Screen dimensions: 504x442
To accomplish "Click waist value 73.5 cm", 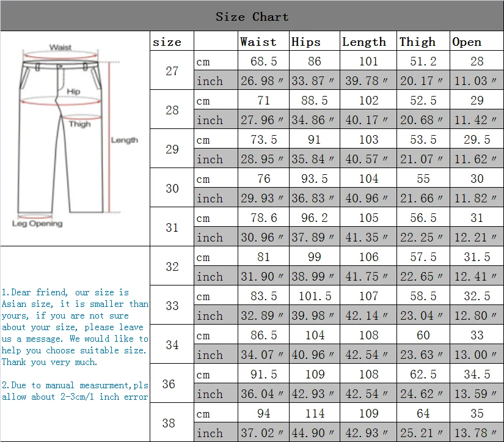I will point(263,139).
